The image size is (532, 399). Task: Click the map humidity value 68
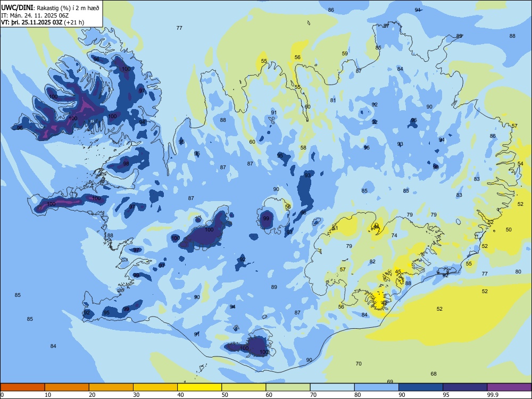pos(434,374)
